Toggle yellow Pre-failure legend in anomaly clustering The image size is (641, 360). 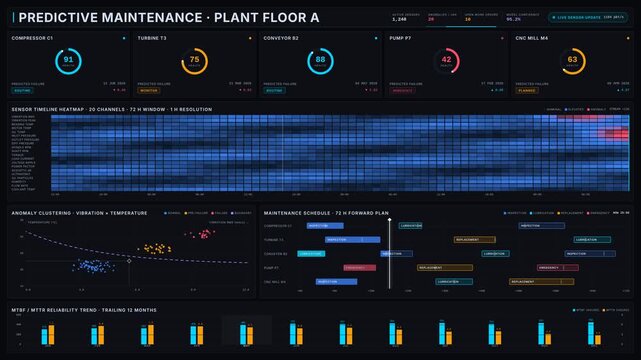[x=197, y=213]
